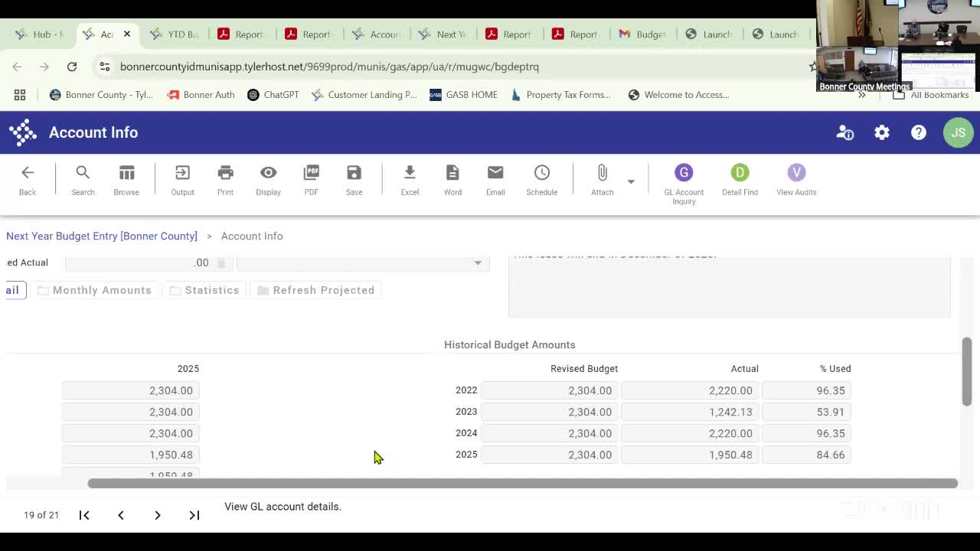Select the 2023 Actual value 1,242.13
The width and height of the screenshot is (980, 551).
[x=691, y=412]
